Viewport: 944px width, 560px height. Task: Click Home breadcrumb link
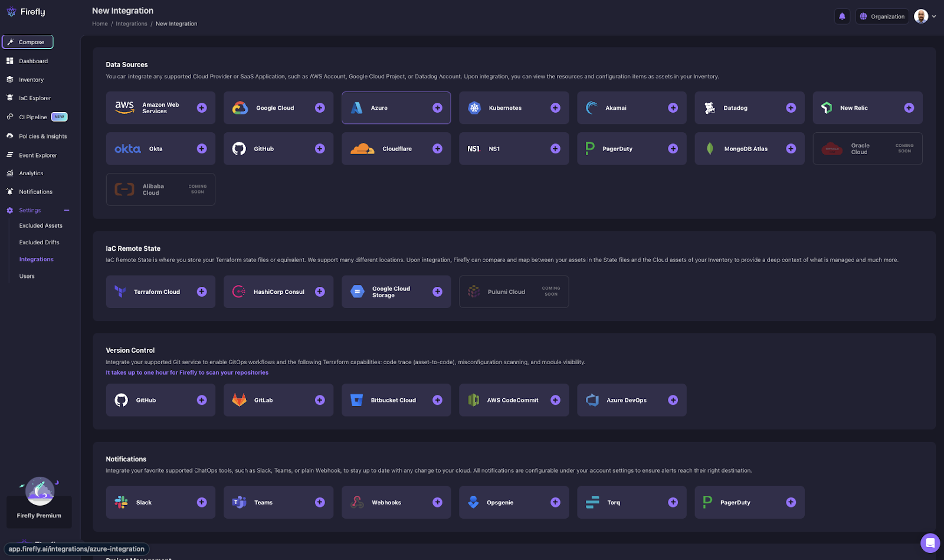point(100,24)
